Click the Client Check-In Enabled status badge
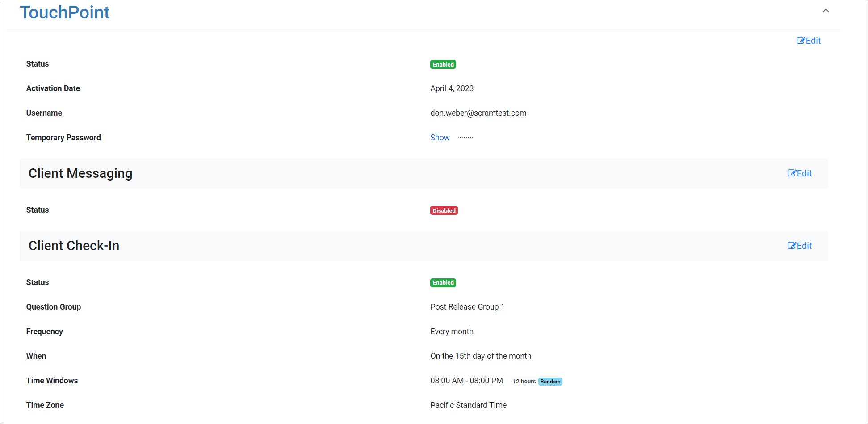Viewport: 868px width, 424px height. pos(443,283)
